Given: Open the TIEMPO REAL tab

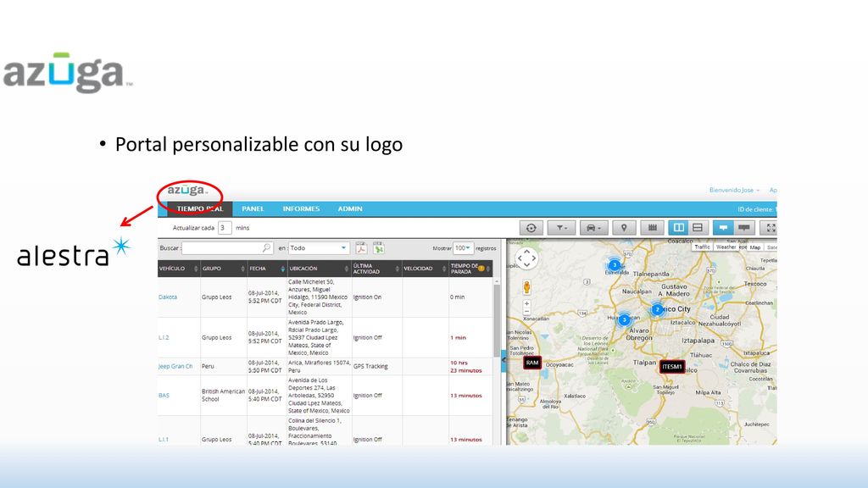Looking at the screenshot, I should [x=200, y=208].
